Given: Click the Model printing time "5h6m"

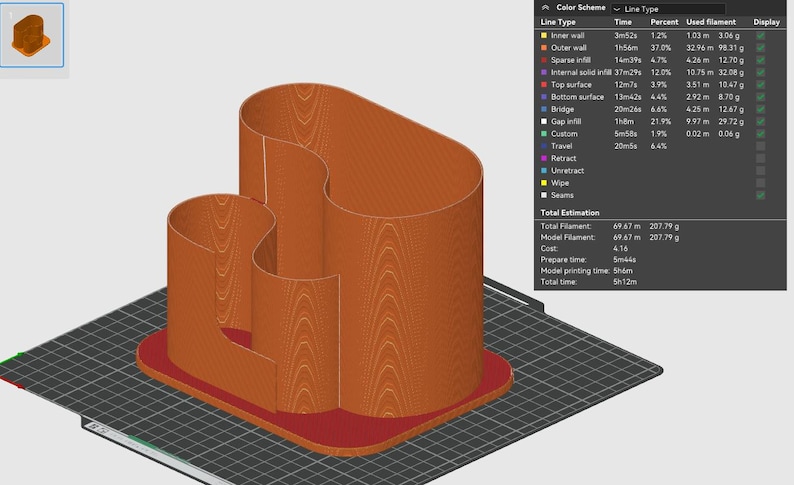Looking at the screenshot, I should (623, 270).
